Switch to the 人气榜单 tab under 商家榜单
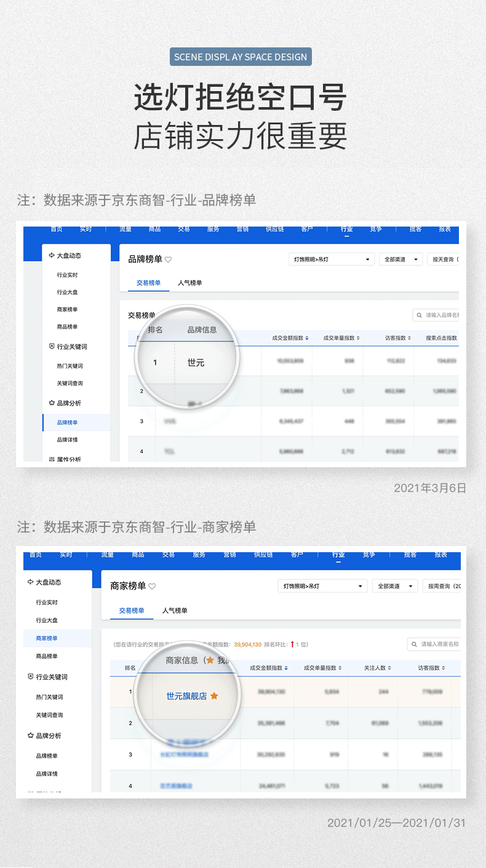 pos(175,611)
